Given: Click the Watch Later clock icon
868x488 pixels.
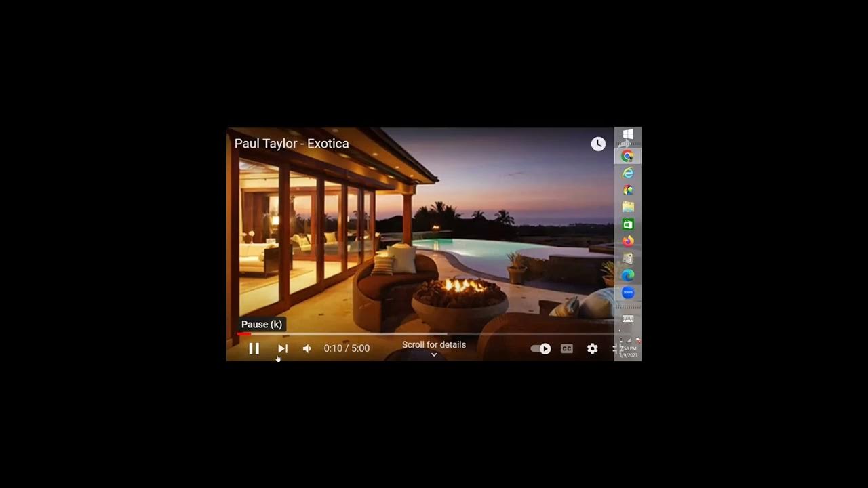Looking at the screenshot, I should (x=598, y=144).
